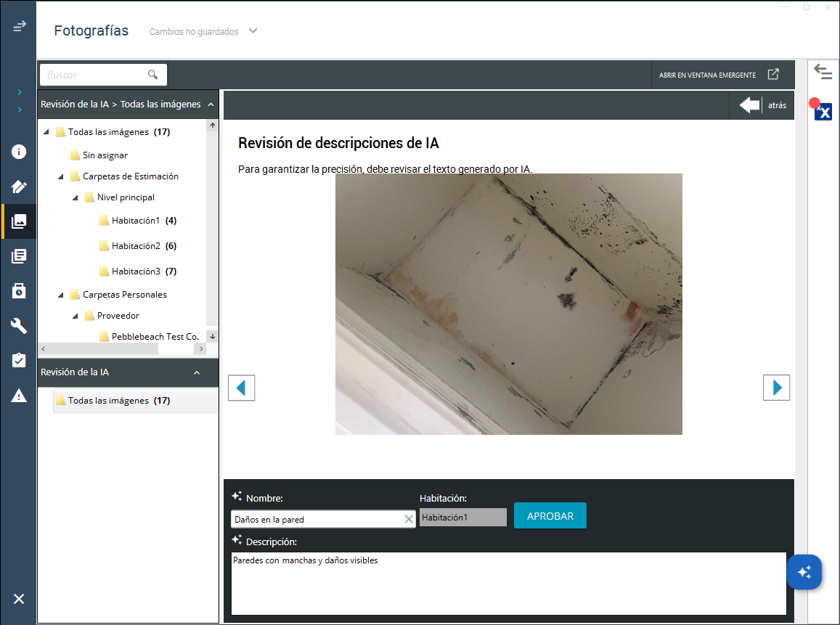Select the Pebblebeach Test Co. folder
The image size is (840, 625).
click(x=150, y=336)
